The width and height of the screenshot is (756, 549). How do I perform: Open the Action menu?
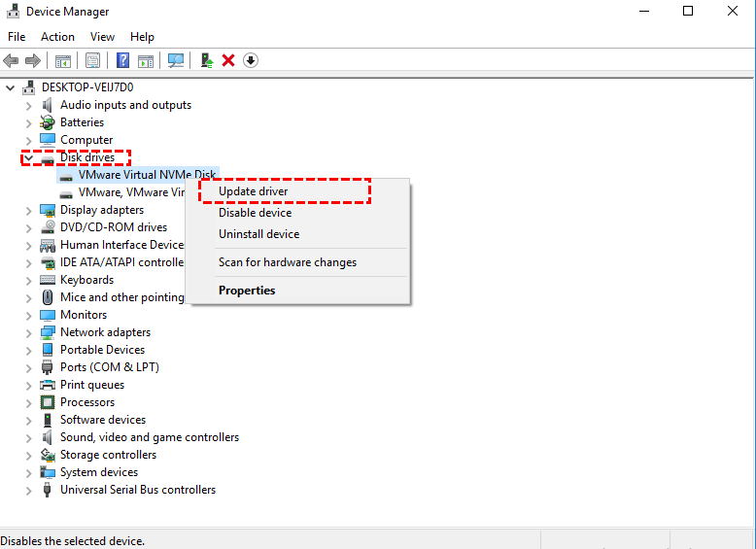pyautogui.click(x=57, y=37)
